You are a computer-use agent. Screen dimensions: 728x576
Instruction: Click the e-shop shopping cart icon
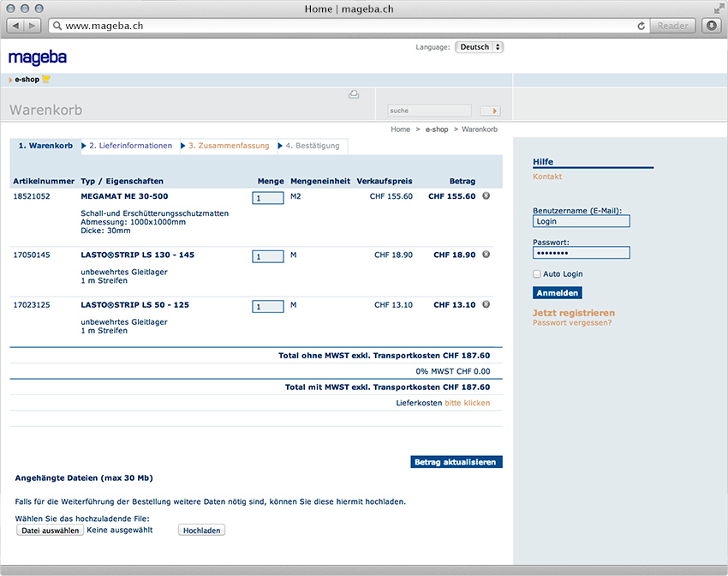click(x=46, y=80)
